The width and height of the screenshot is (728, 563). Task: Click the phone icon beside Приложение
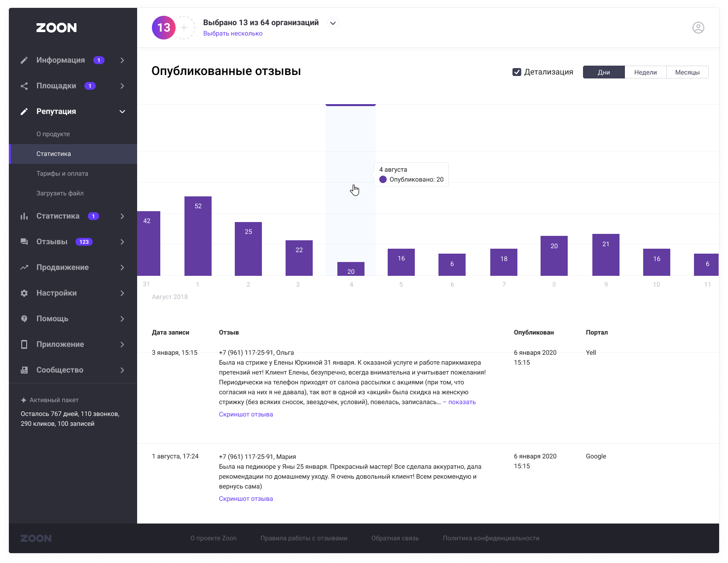click(24, 344)
